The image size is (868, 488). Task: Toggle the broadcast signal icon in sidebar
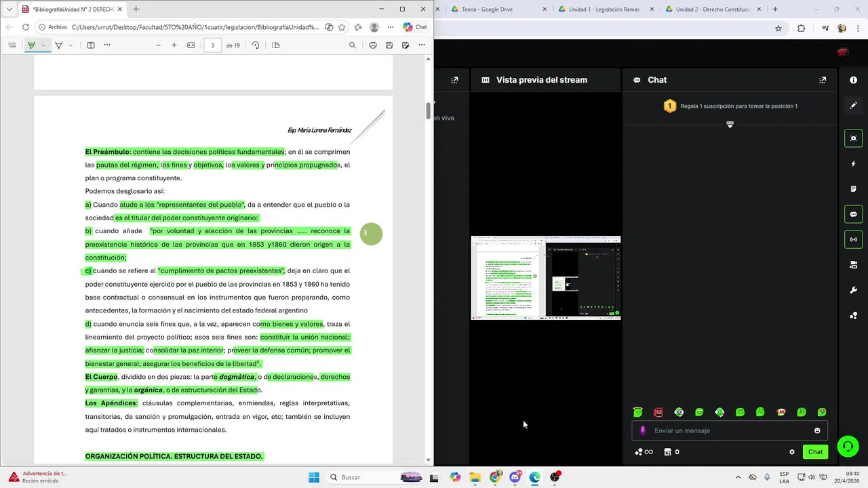pyautogui.click(x=853, y=239)
